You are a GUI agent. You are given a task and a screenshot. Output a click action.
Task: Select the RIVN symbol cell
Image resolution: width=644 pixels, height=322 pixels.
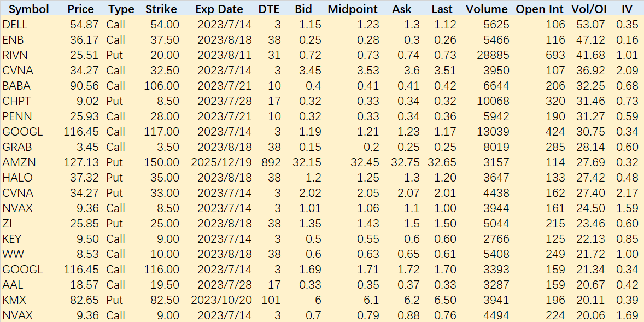point(15,55)
